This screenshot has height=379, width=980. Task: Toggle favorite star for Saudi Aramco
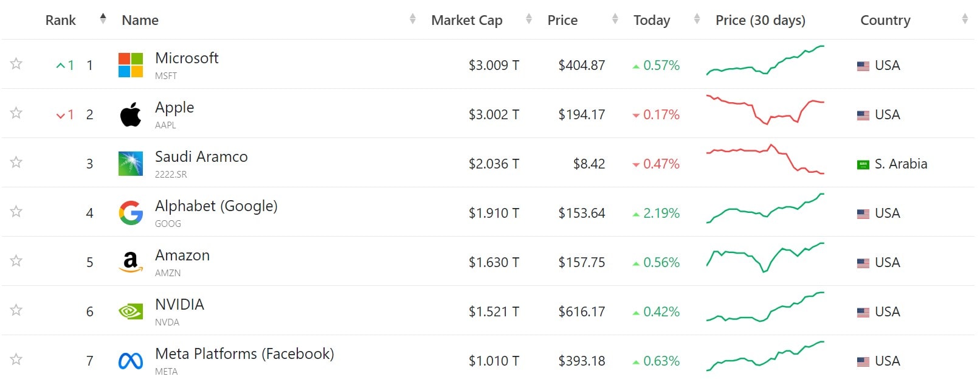[x=16, y=162]
